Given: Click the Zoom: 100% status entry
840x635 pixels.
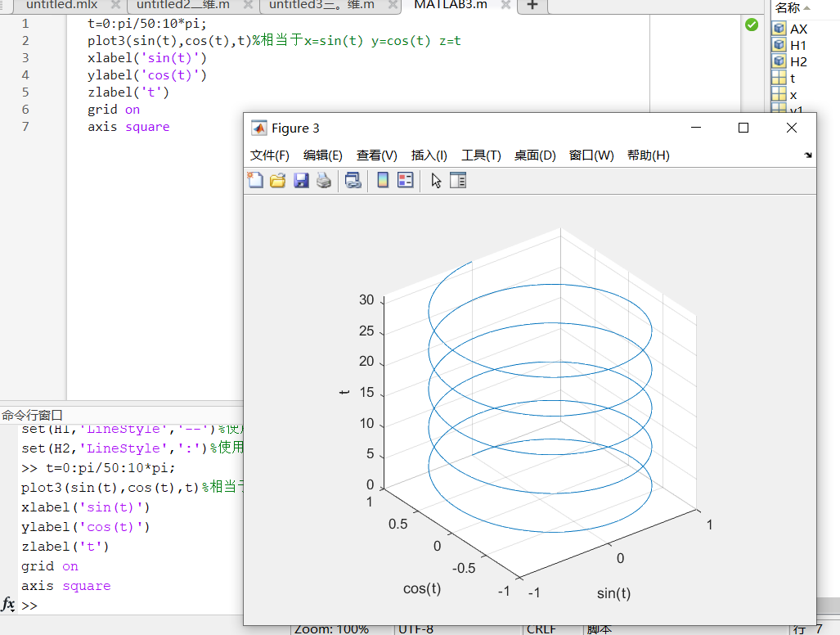Looking at the screenshot, I should pyautogui.click(x=331, y=629).
